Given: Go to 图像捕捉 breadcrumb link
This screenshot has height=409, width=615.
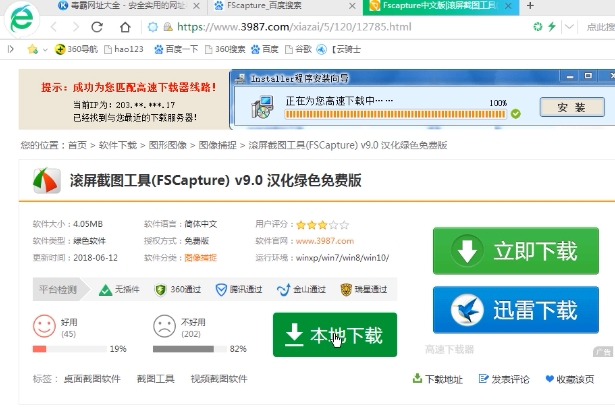Looking at the screenshot, I should point(218,145).
